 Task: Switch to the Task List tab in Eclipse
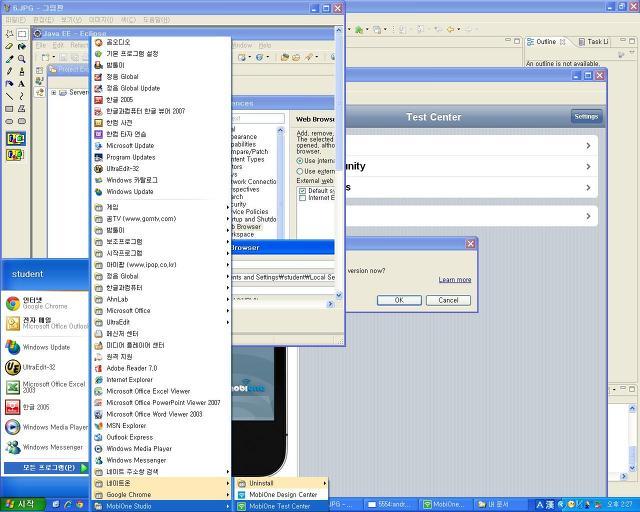click(594, 42)
